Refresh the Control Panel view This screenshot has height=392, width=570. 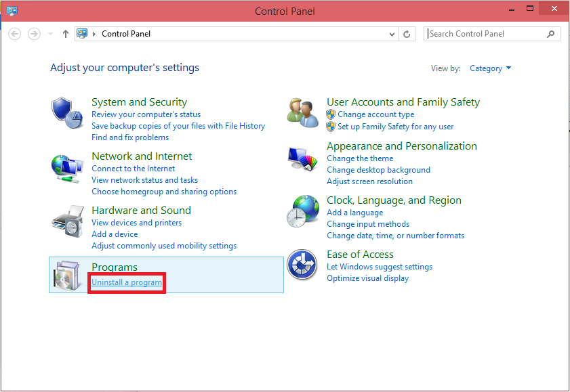(x=407, y=33)
